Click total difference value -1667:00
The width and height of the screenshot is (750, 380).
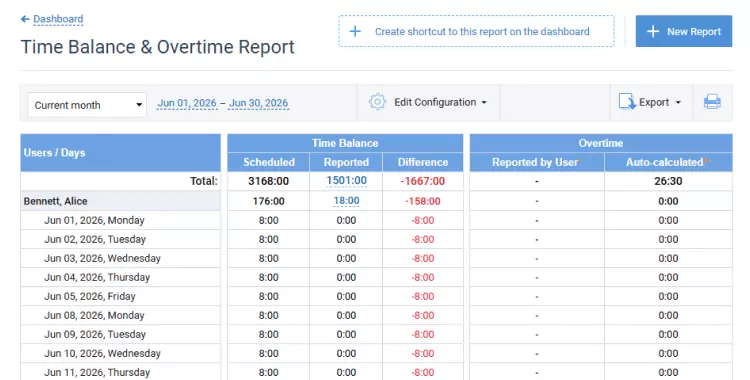click(423, 181)
